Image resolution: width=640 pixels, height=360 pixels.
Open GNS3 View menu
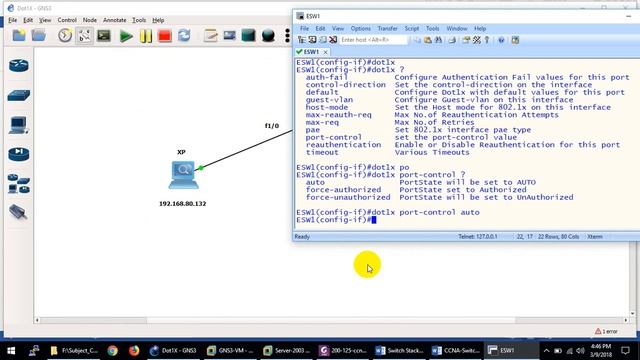click(45, 20)
